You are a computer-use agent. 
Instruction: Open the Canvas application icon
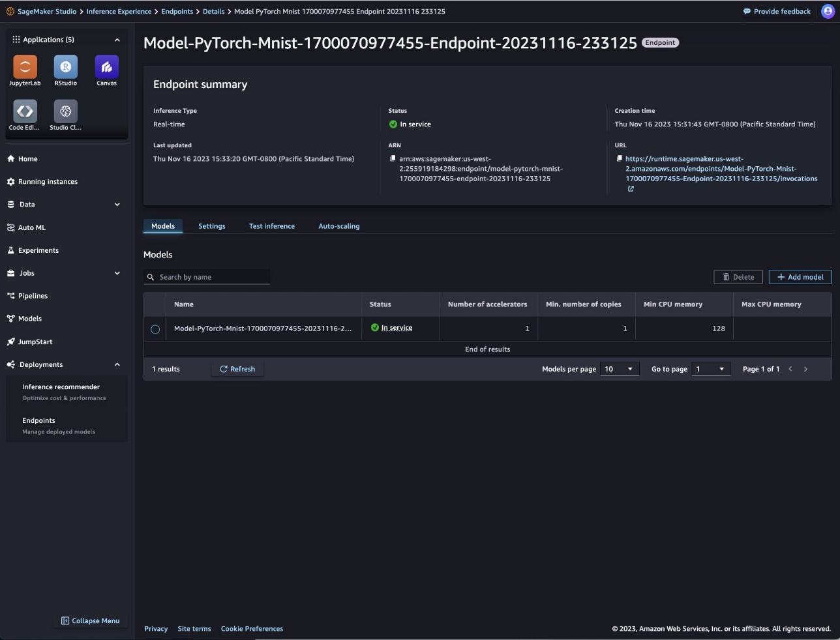pyautogui.click(x=106, y=66)
